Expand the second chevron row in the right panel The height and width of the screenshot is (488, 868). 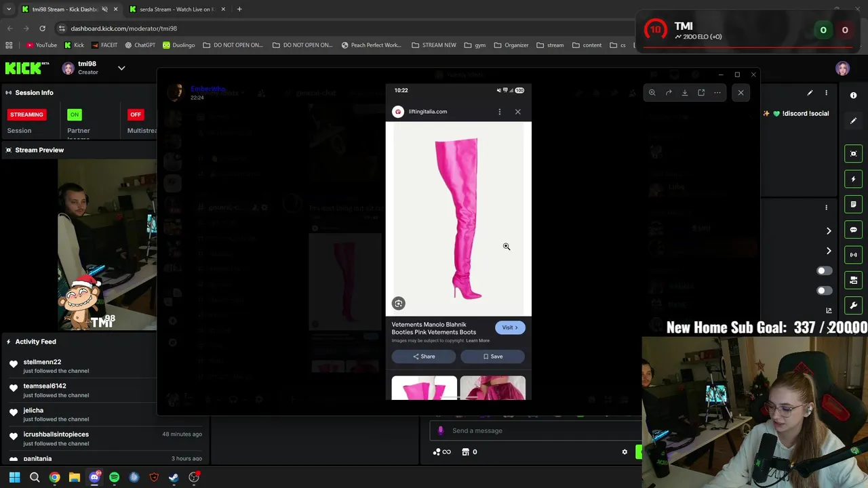tap(829, 251)
